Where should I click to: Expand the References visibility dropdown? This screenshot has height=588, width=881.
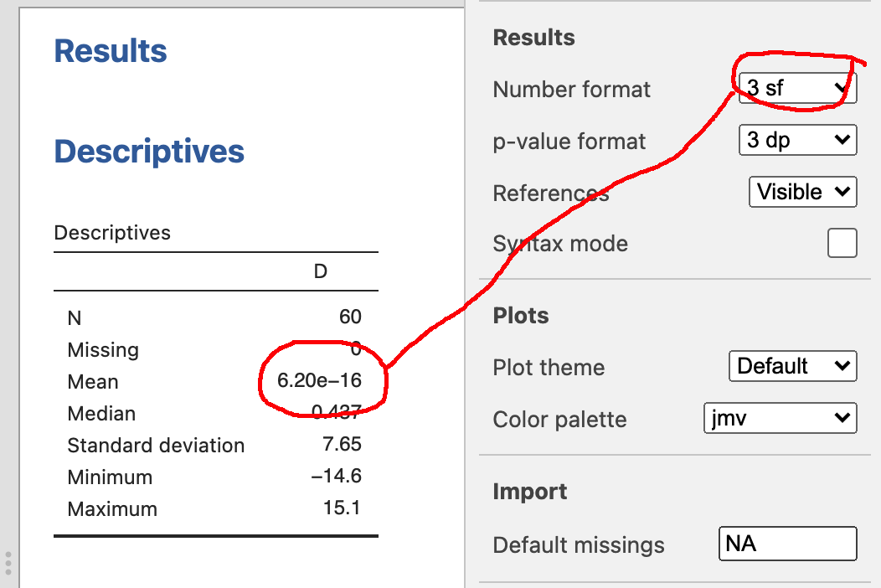click(x=802, y=192)
